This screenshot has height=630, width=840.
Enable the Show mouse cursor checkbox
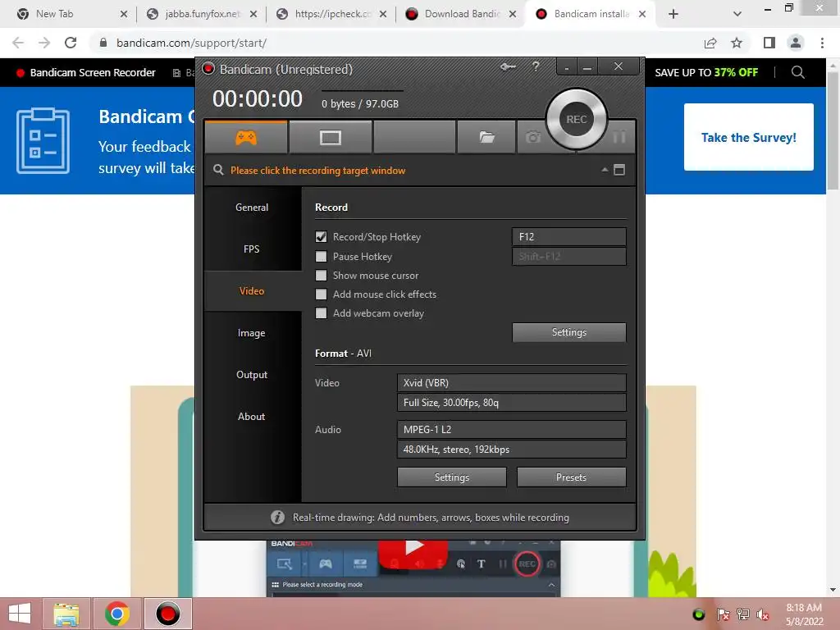[321, 276]
